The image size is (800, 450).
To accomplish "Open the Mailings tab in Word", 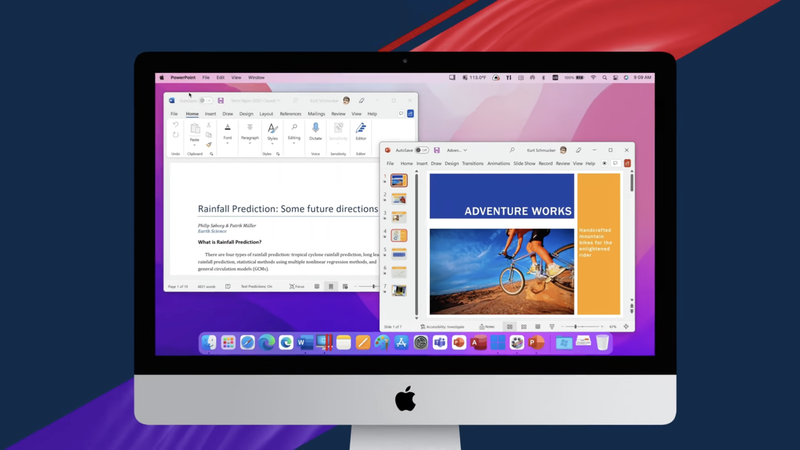I will pyautogui.click(x=316, y=114).
